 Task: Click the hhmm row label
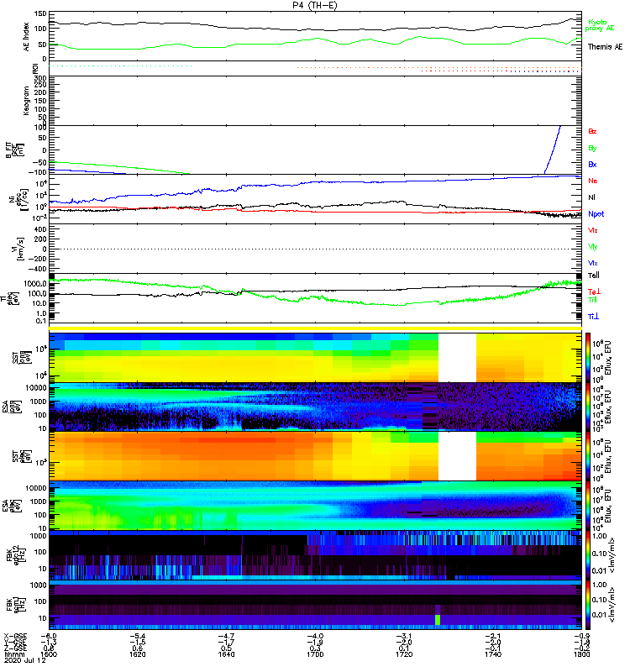pos(13,654)
